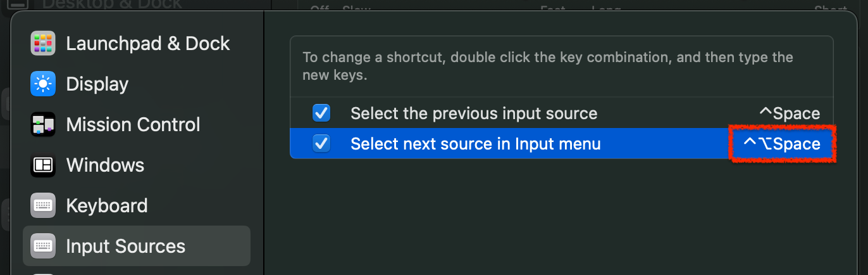Click the Input Sources keyboard icon

pyautogui.click(x=43, y=246)
